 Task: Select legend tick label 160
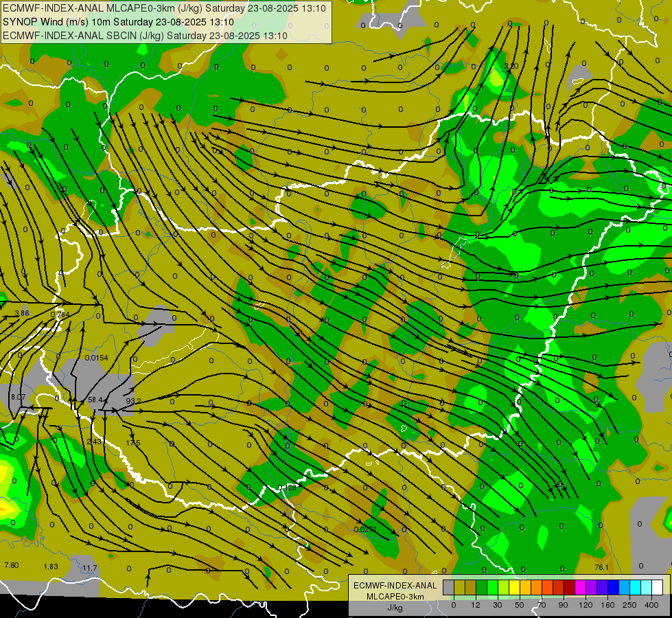coord(607,605)
